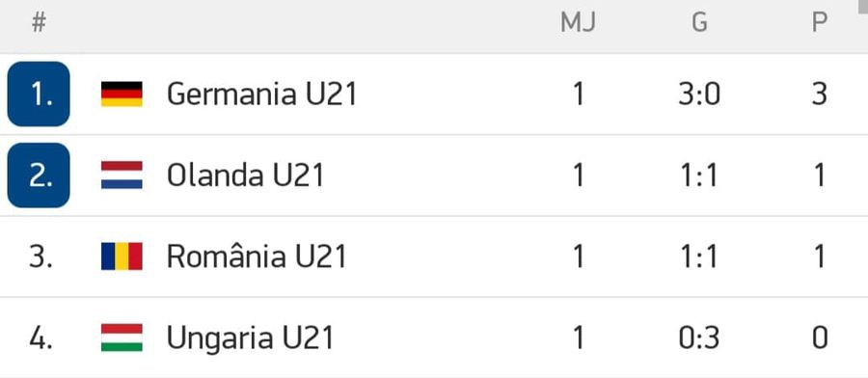Screen dimensions: 868x378
Task: Click rank number 4 for Ungaria
Action: pos(41,338)
